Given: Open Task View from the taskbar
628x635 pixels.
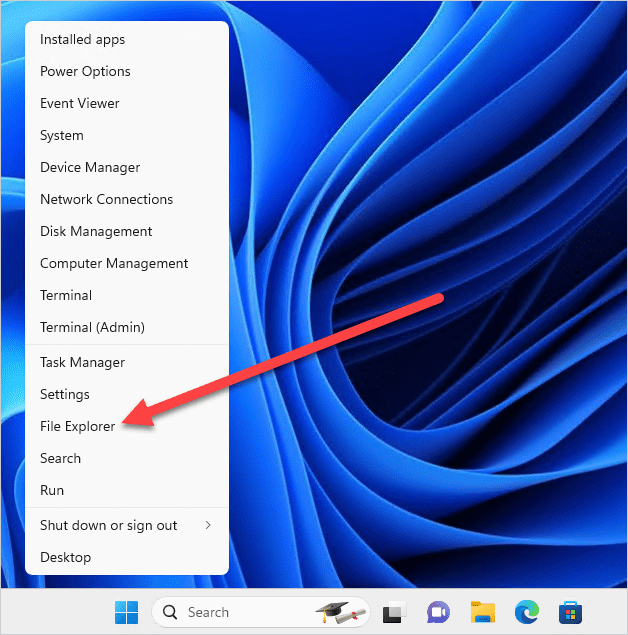Looking at the screenshot, I should (x=394, y=612).
